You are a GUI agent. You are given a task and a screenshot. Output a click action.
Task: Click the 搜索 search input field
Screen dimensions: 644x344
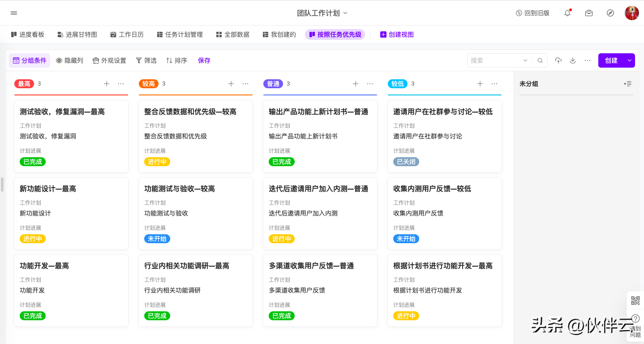(x=495, y=60)
